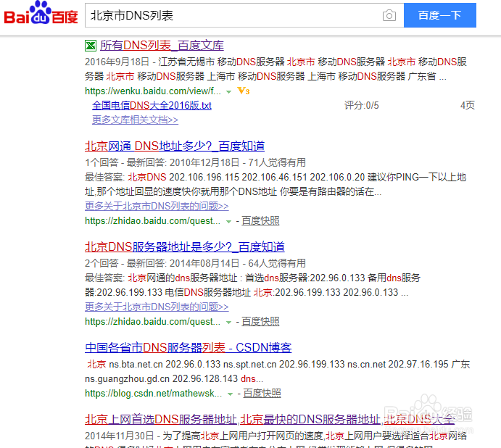This screenshot has width=501, height=448.
Task: Open 百度快照 for 北京网通 DNS地址 result
Action: click(x=260, y=221)
